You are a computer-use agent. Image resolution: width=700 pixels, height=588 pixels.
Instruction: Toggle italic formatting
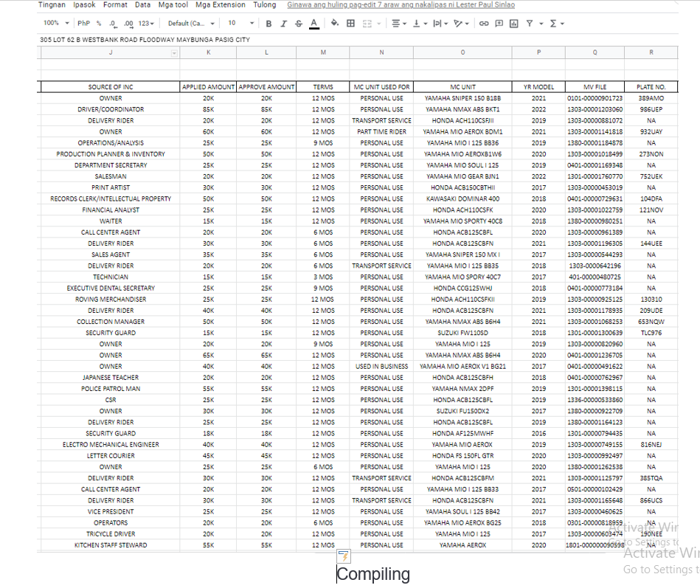tap(283, 24)
